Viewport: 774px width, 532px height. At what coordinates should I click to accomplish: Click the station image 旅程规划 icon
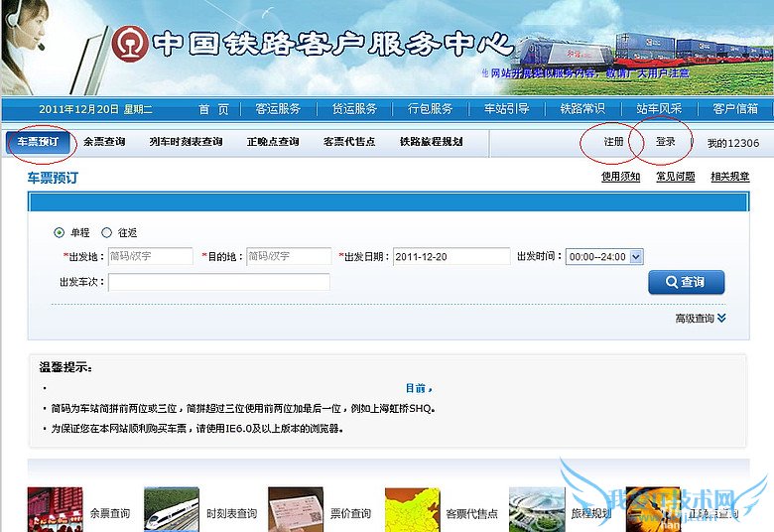point(537,509)
